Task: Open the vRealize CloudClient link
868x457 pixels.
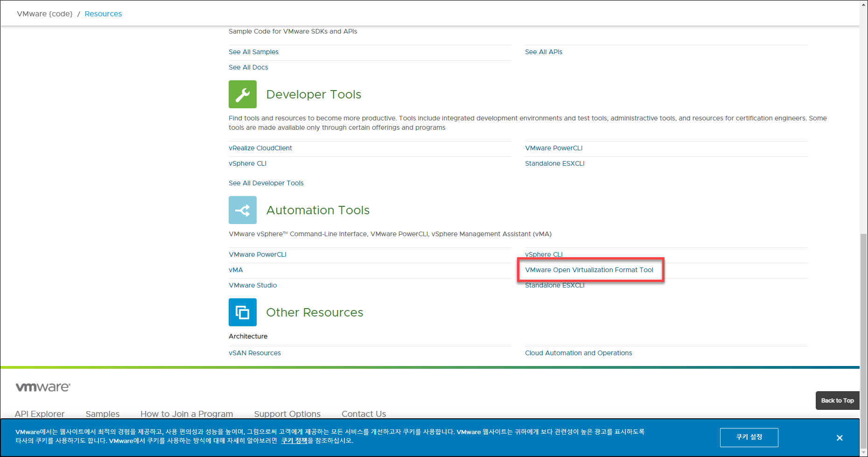Action: [x=260, y=148]
